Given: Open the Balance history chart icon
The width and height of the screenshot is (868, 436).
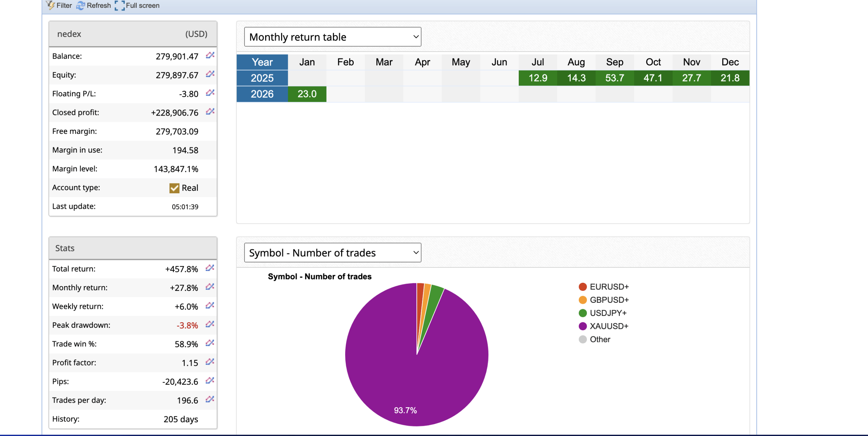Looking at the screenshot, I should 210,56.
